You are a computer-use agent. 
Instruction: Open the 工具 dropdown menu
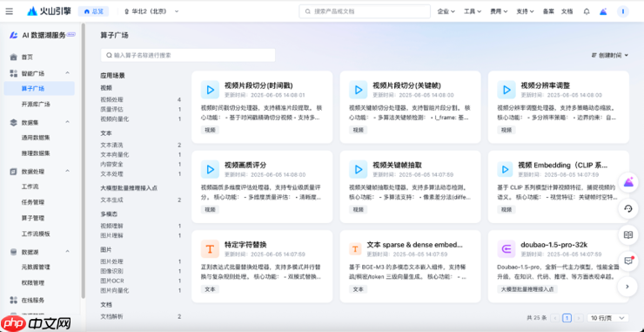(x=473, y=11)
